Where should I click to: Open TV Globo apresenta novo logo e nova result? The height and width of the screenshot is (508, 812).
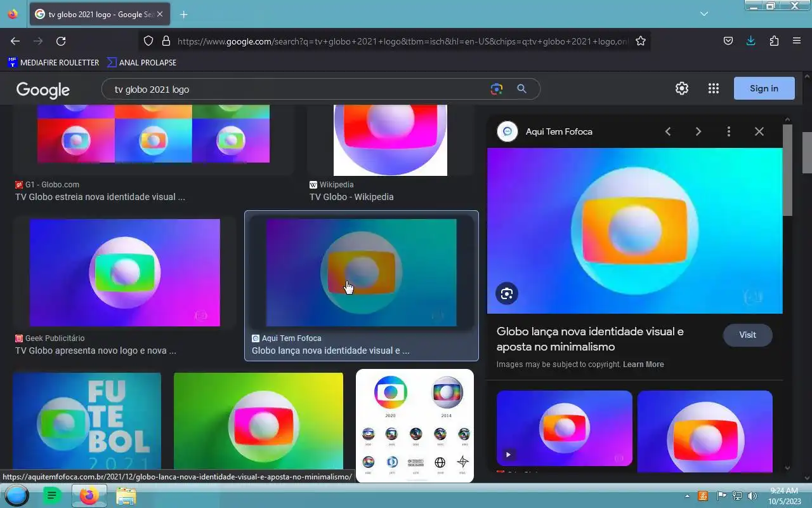pyautogui.click(x=96, y=351)
